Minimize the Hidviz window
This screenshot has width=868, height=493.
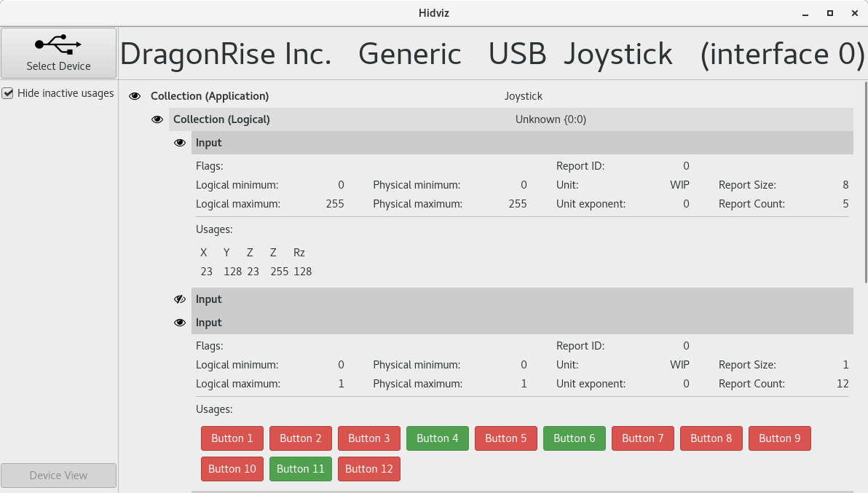tap(805, 13)
